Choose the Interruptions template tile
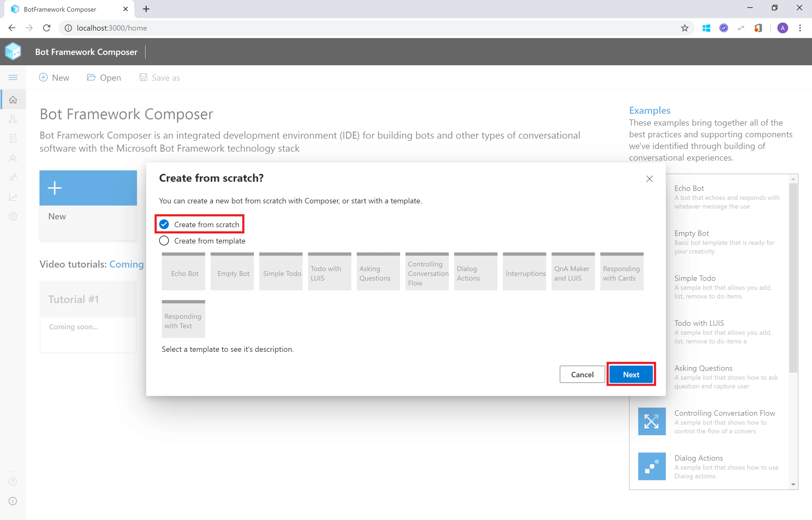812x520 pixels. click(x=524, y=271)
